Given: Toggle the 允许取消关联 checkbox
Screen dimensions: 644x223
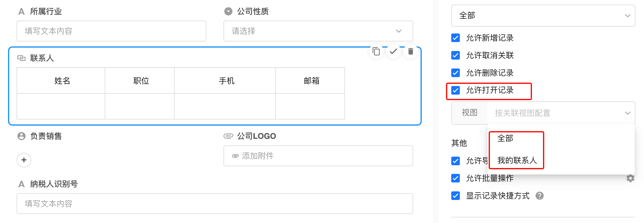Looking at the screenshot, I should pyautogui.click(x=456, y=55).
